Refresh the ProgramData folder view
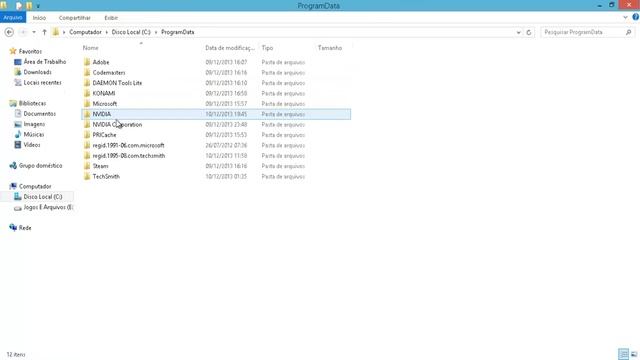This screenshot has width=640, height=360. (x=529, y=32)
